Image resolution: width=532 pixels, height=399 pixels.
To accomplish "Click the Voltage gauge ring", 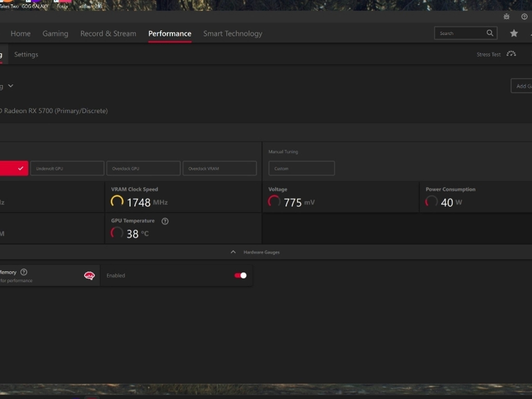I will coord(274,202).
